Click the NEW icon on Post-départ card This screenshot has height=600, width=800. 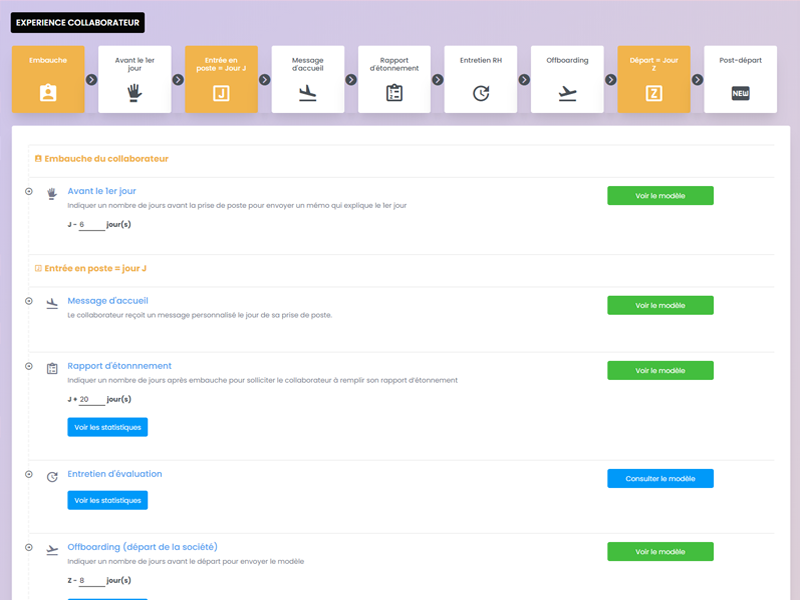(740, 95)
